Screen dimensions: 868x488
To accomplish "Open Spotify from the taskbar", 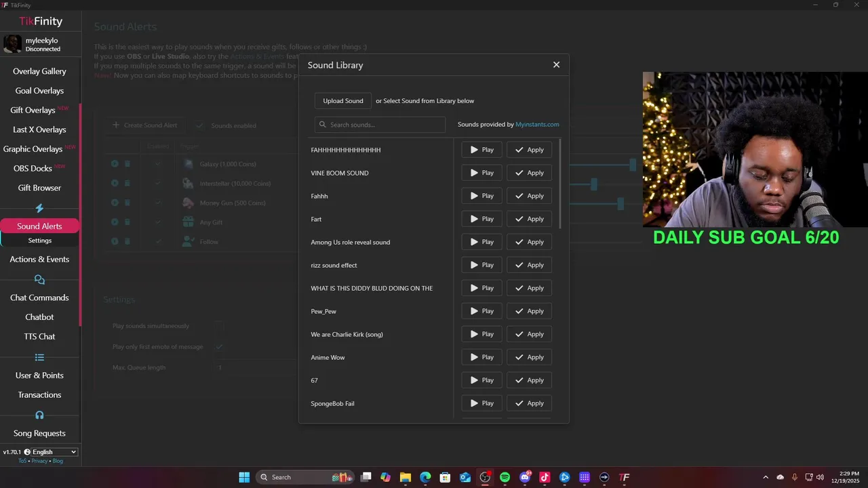I will click(505, 477).
